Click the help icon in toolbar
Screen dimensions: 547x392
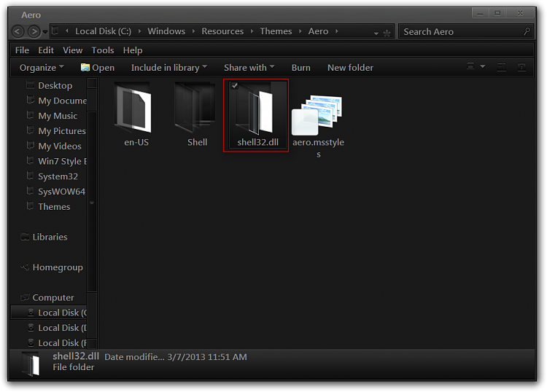[x=522, y=67]
